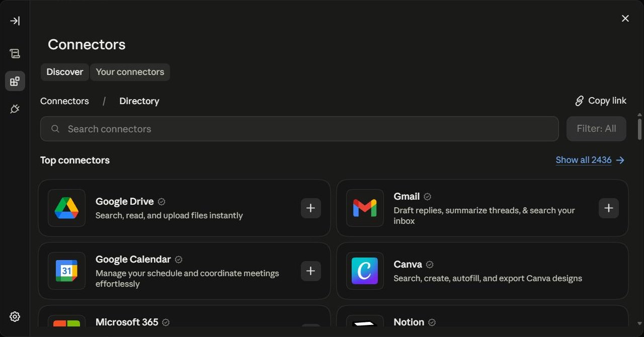Click verified badge next to Microsoft 365

point(166,322)
